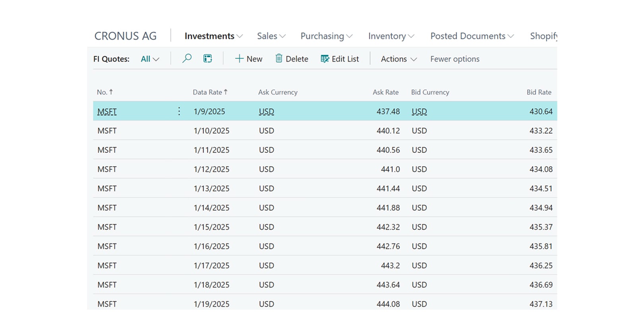Click the Ask Rate 441.0 cell
Image resolution: width=644 pixels, height=334 pixels.
click(390, 169)
